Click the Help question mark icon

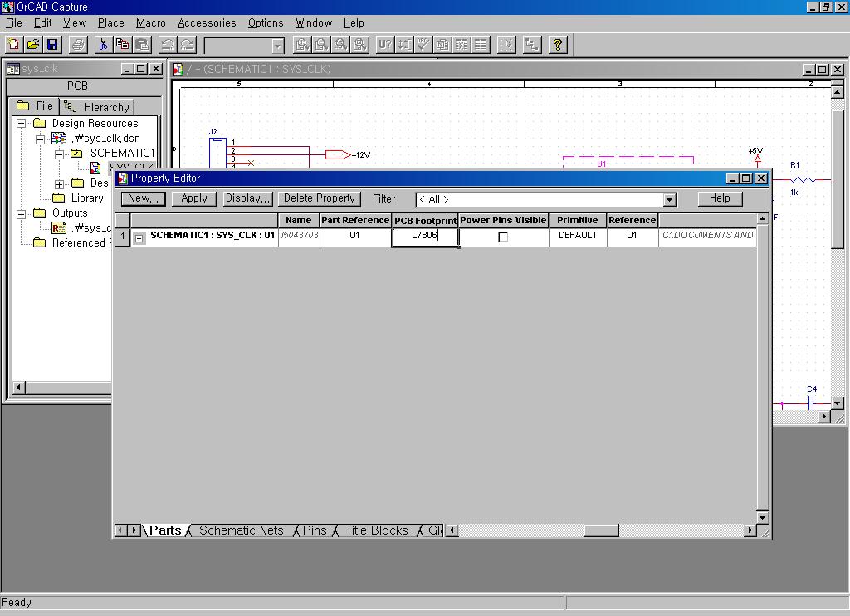coord(558,45)
